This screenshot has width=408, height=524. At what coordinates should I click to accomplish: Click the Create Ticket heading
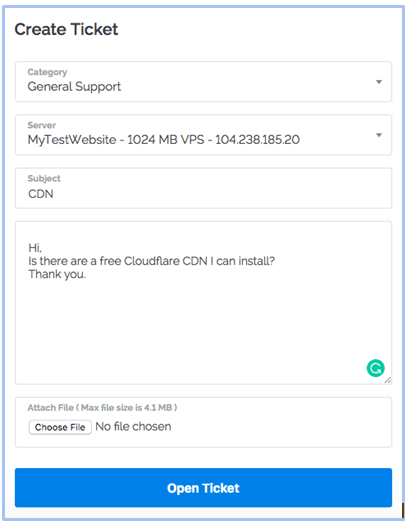coord(66,29)
